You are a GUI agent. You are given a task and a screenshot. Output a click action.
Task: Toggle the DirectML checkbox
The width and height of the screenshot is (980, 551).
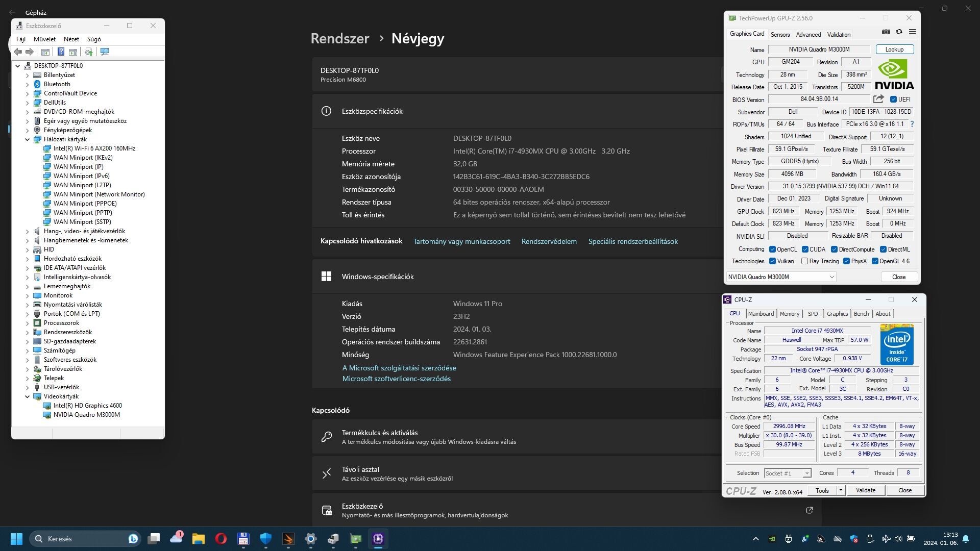(x=883, y=249)
